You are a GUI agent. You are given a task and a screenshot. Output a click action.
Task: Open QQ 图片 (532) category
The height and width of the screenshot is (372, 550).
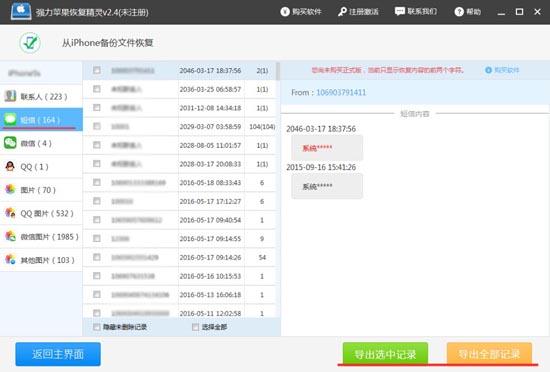(x=41, y=213)
